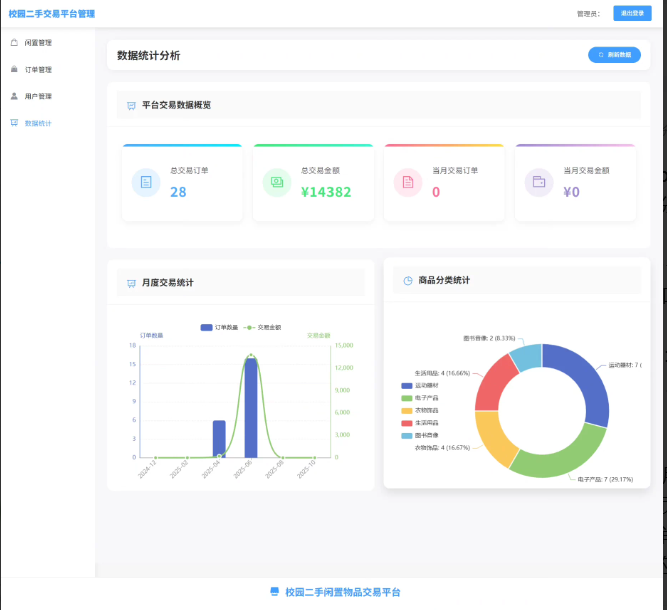Click the monitor icon in the footer

coord(275,592)
